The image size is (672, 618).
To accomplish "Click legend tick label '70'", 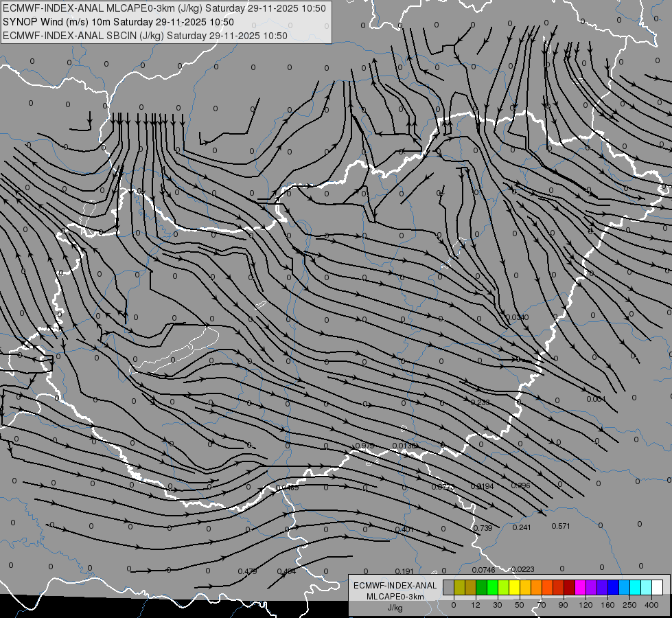I will [x=542, y=605].
